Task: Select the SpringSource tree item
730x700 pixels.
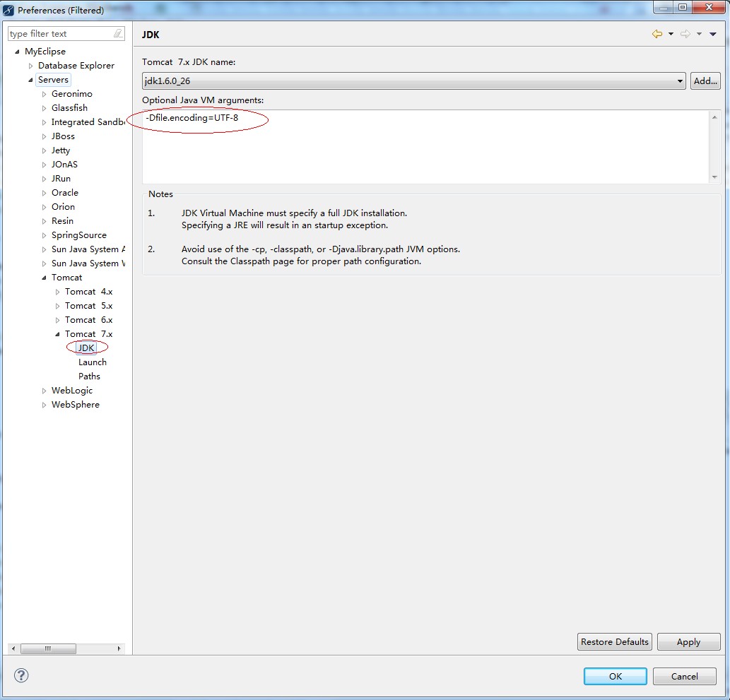Action: coord(78,235)
